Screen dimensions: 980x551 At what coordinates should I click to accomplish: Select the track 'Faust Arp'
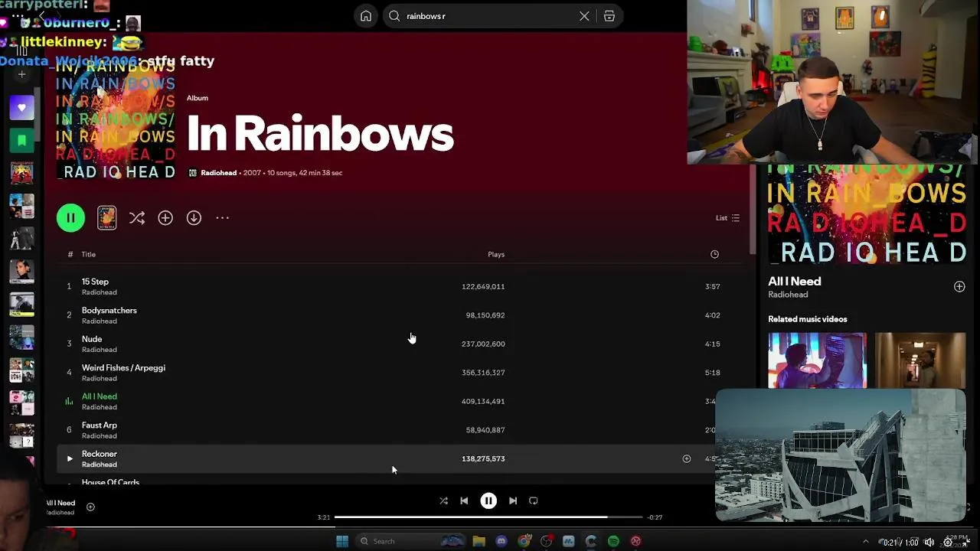click(x=398, y=430)
